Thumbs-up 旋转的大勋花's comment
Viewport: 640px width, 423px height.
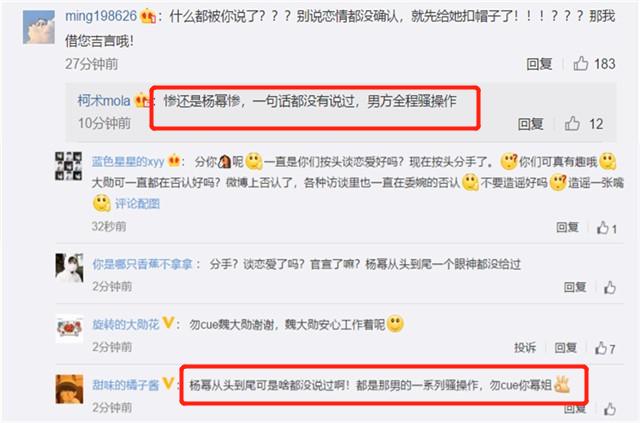point(601,348)
